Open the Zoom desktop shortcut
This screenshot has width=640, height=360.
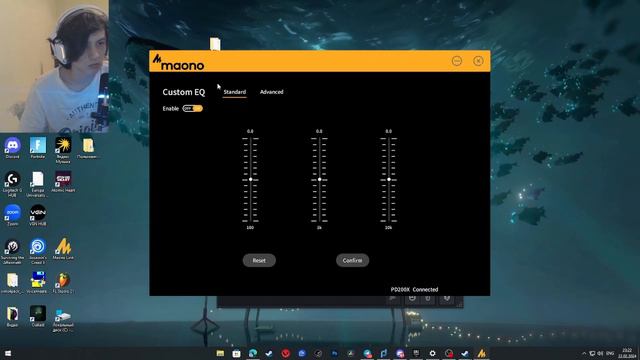(x=13, y=216)
